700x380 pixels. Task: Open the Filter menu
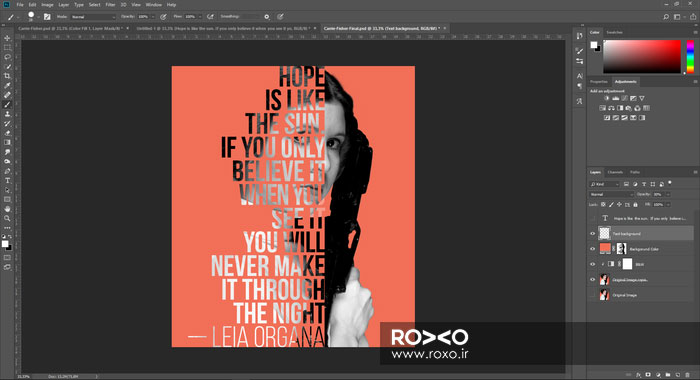pos(110,4)
